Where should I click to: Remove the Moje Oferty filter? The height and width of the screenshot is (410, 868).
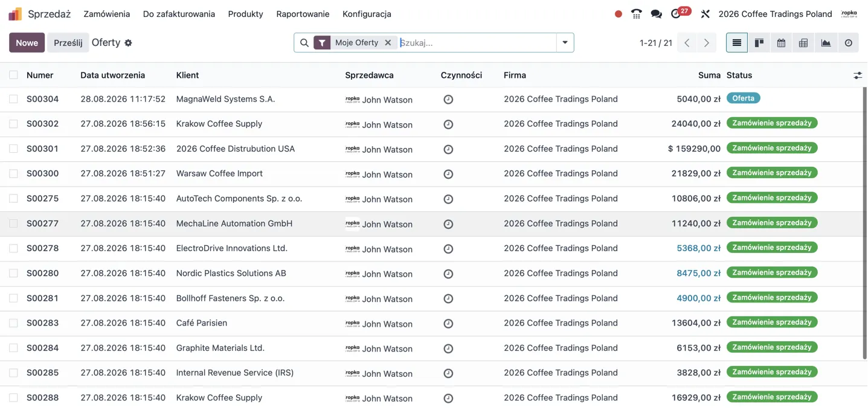click(388, 43)
